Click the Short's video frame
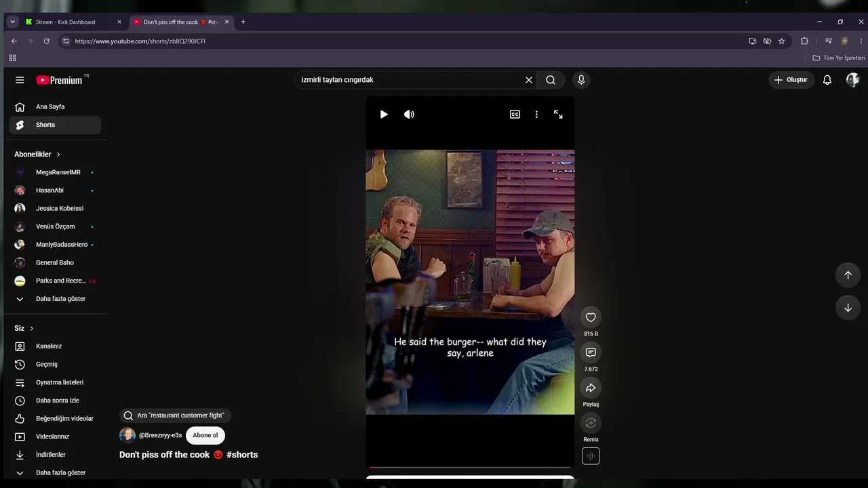This screenshot has height=488, width=868. (x=470, y=282)
